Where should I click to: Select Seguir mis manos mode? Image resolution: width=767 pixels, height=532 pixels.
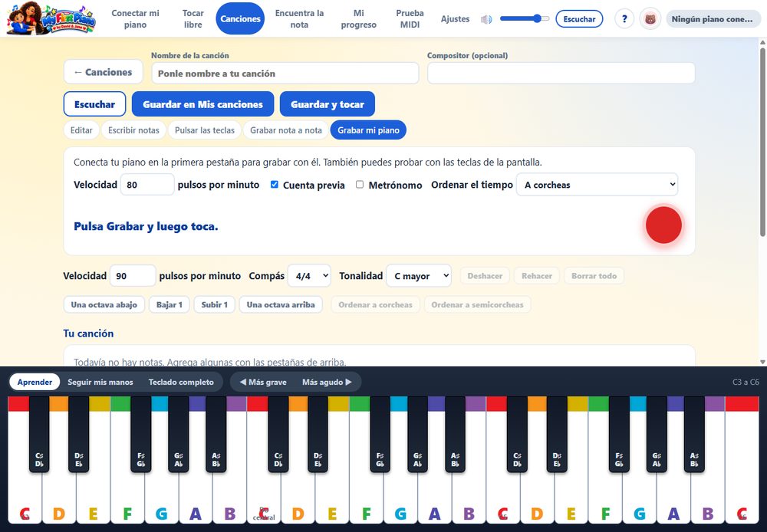pos(100,382)
